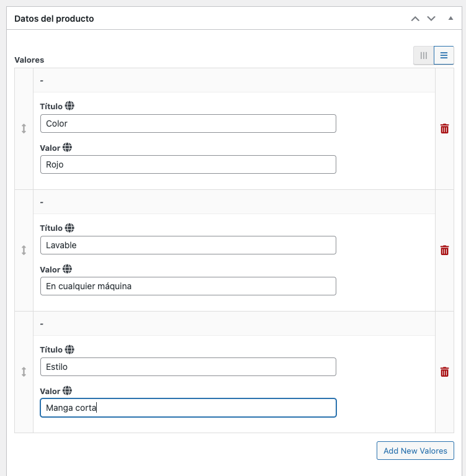Collapse the first Valores row header
The height and width of the screenshot is (476, 466).
234,81
